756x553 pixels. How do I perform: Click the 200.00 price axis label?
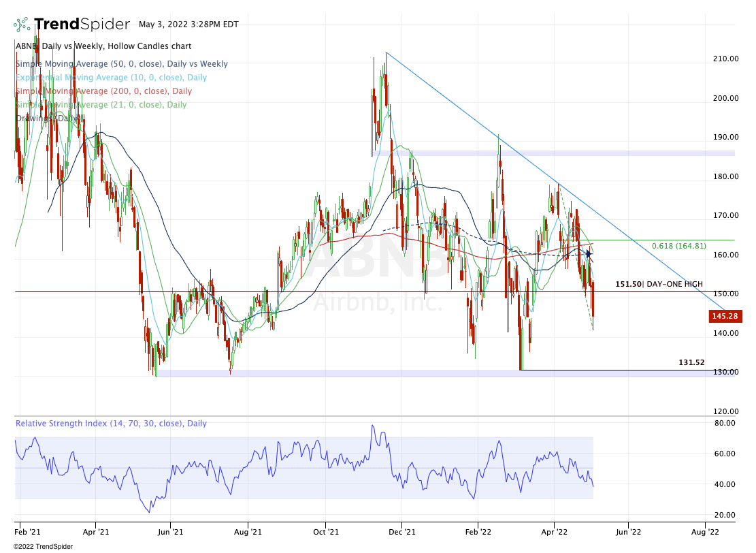(x=725, y=98)
